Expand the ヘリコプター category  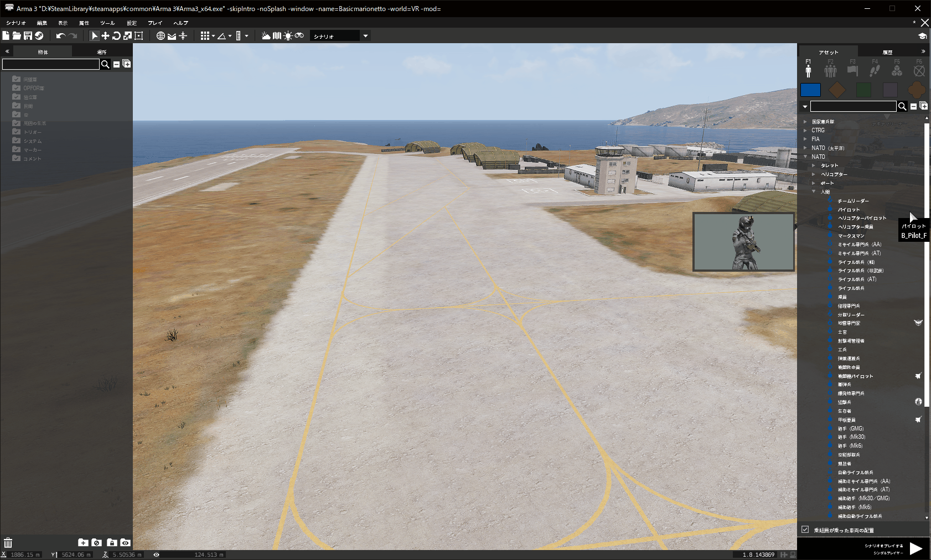click(x=814, y=174)
